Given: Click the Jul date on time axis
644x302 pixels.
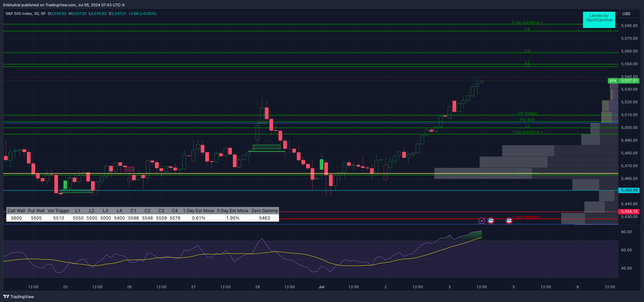Looking at the screenshot, I should 321,287.
